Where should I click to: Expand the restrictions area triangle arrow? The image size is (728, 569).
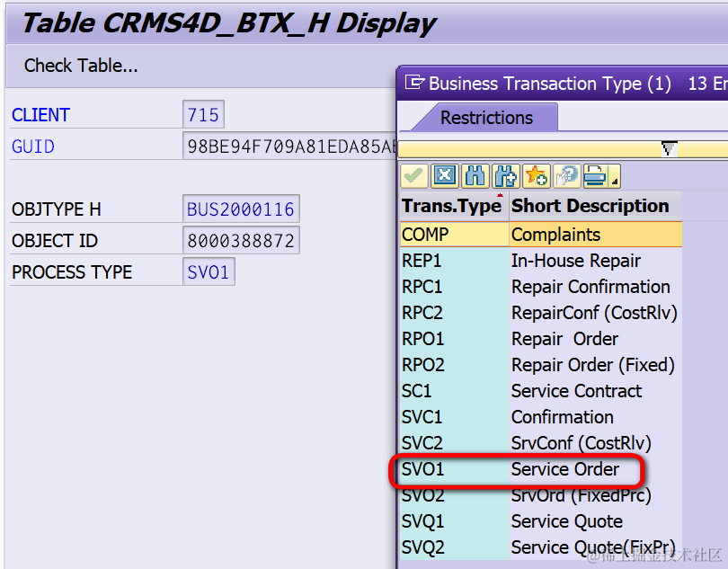click(x=669, y=149)
